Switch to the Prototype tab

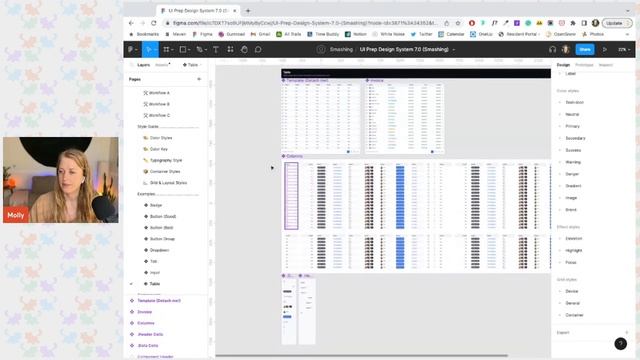coord(584,65)
